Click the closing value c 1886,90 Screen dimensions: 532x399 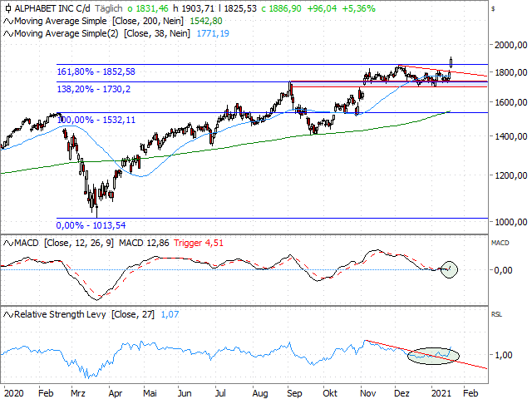coord(281,8)
